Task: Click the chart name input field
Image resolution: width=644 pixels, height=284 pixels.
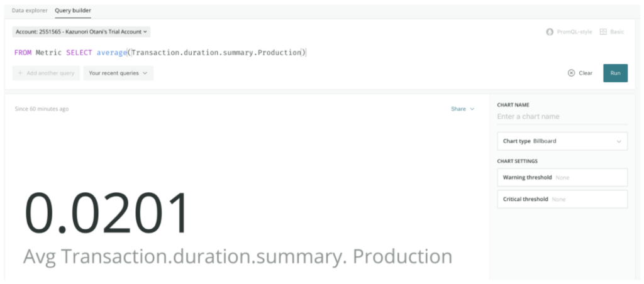Action: pos(562,117)
